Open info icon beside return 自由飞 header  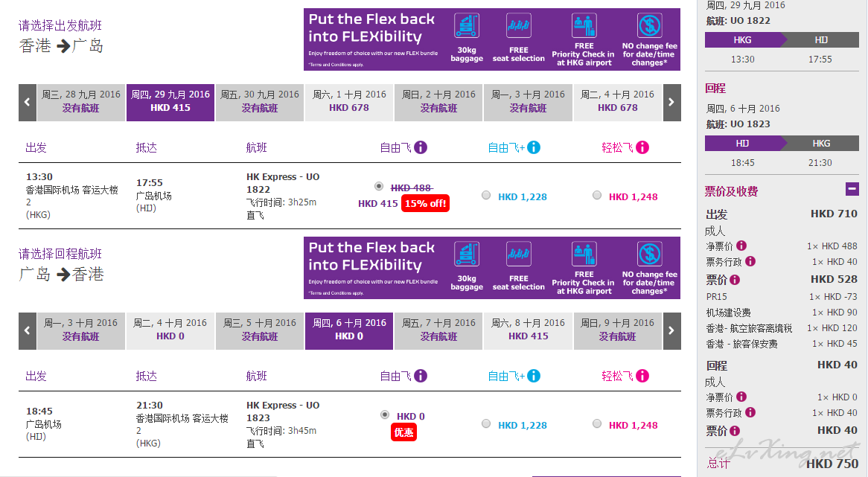click(x=421, y=376)
